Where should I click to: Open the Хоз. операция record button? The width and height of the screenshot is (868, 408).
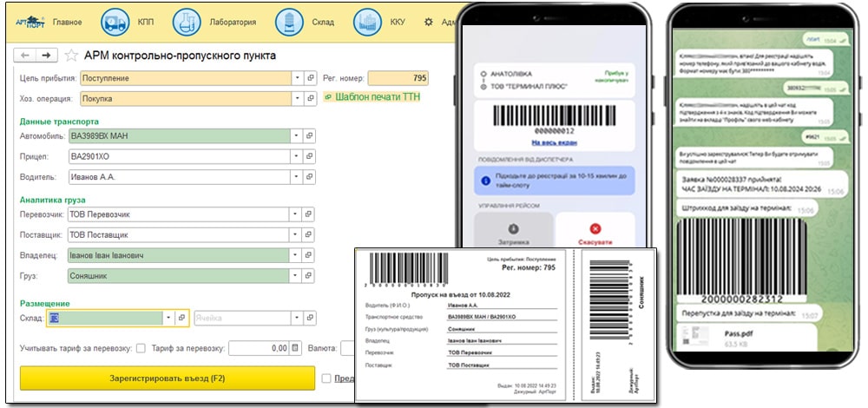[x=311, y=99]
